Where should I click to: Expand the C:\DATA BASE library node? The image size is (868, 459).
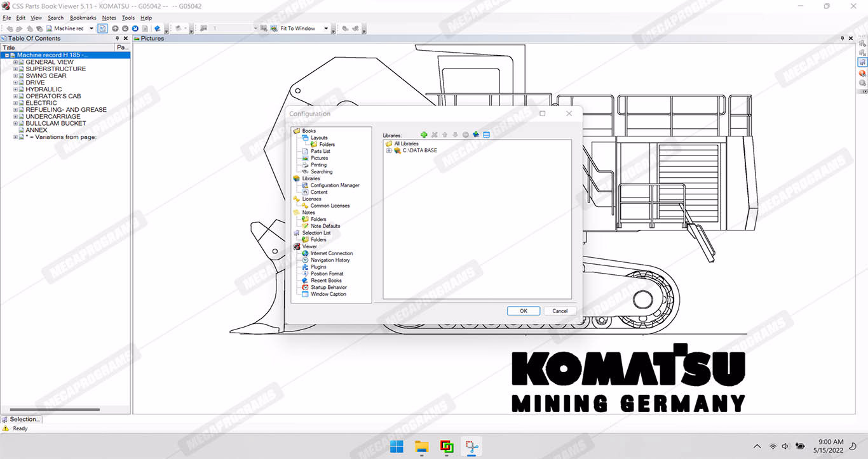click(x=389, y=150)
